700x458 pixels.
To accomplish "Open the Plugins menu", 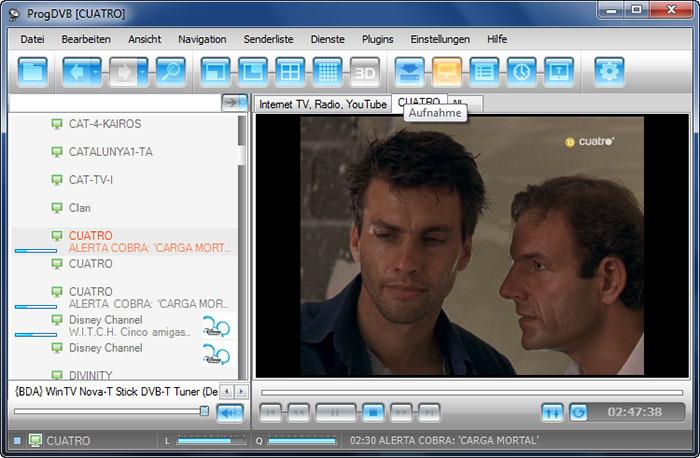I will [377, 39].
